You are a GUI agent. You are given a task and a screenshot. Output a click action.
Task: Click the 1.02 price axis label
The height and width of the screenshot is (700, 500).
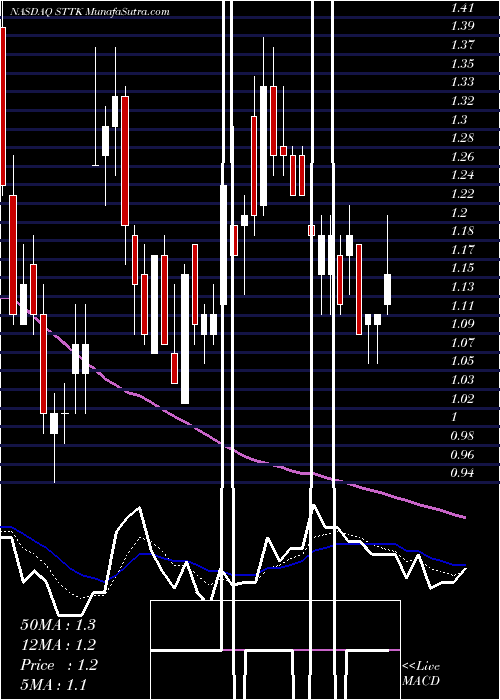tap(462, 398)
